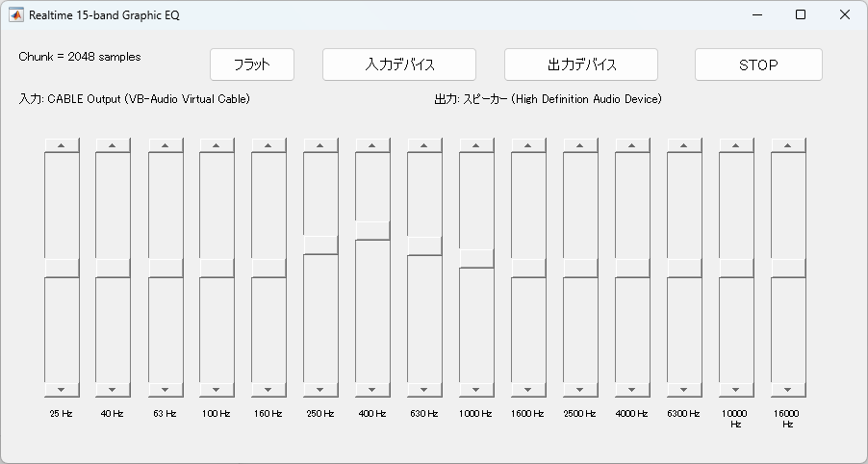
Task: Click the 100 Hz slider up arrow
Action: click(x=217, y=145)
